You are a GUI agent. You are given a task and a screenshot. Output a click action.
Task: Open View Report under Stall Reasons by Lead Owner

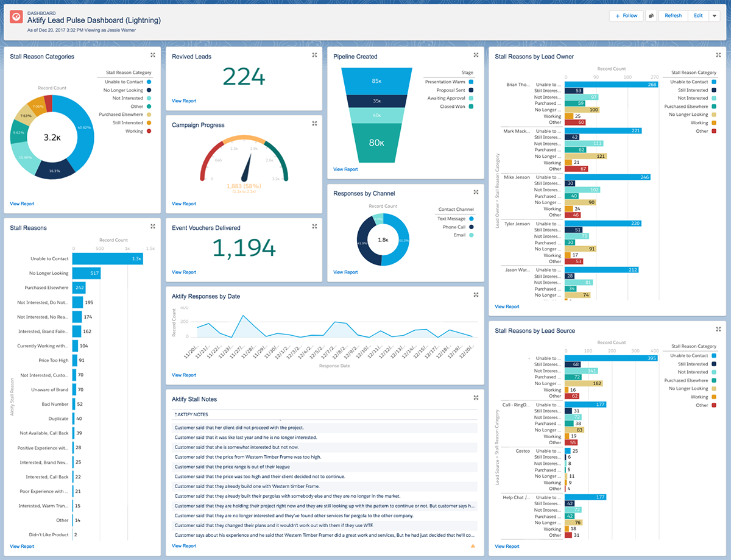tap(507, 307)
